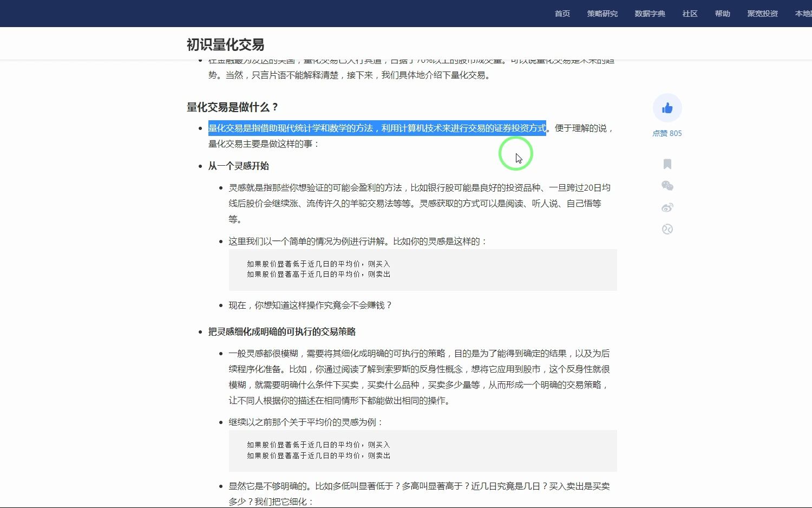The height and width of the screenshot is (508, 812).
Task: Click the bold bullet 从一个灵感开始
Action: [x=239, y=166]
